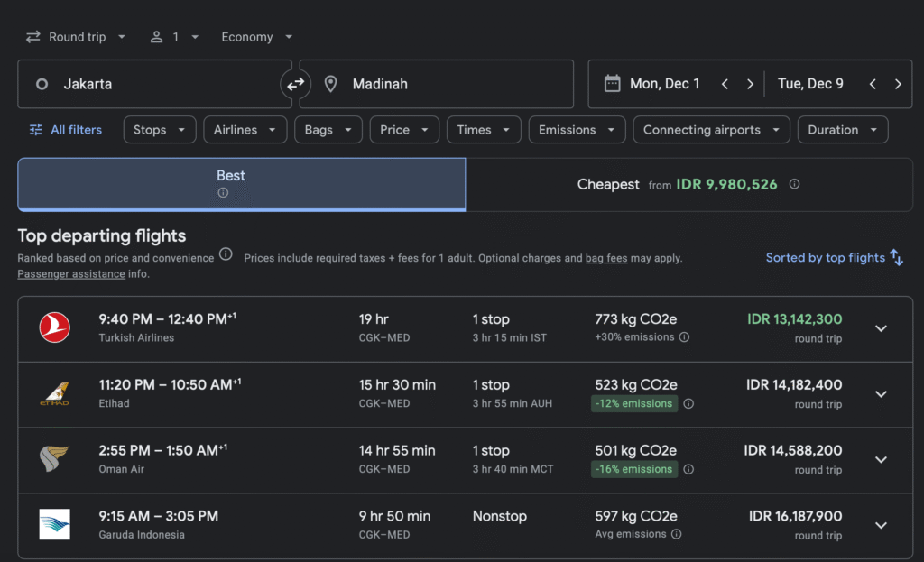Viewport: 924px width, 562px height.
Task: Click the Turkish Airlines emissions info icon
Action: (684, 337)
